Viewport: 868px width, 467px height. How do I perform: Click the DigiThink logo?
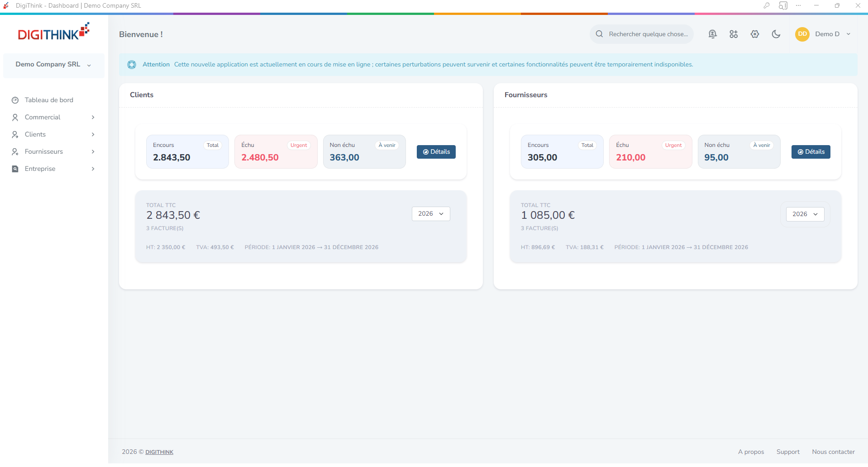tap(53, 33)
